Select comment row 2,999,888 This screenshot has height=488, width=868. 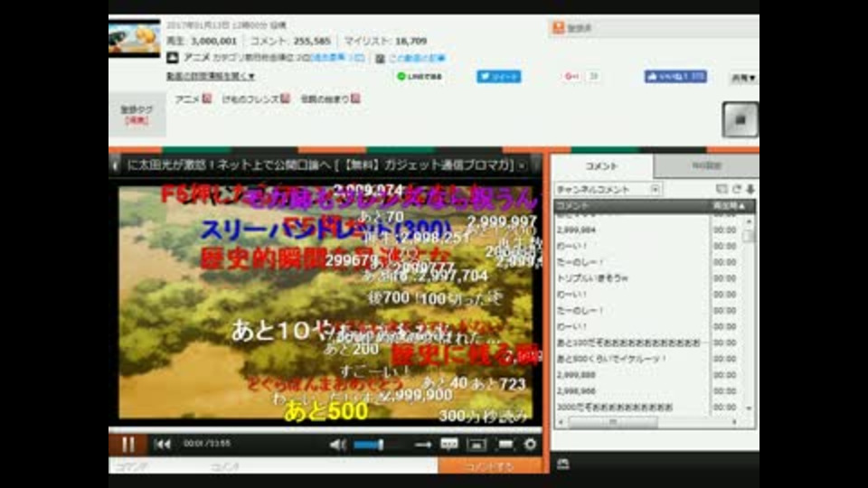tap(632, 375)
